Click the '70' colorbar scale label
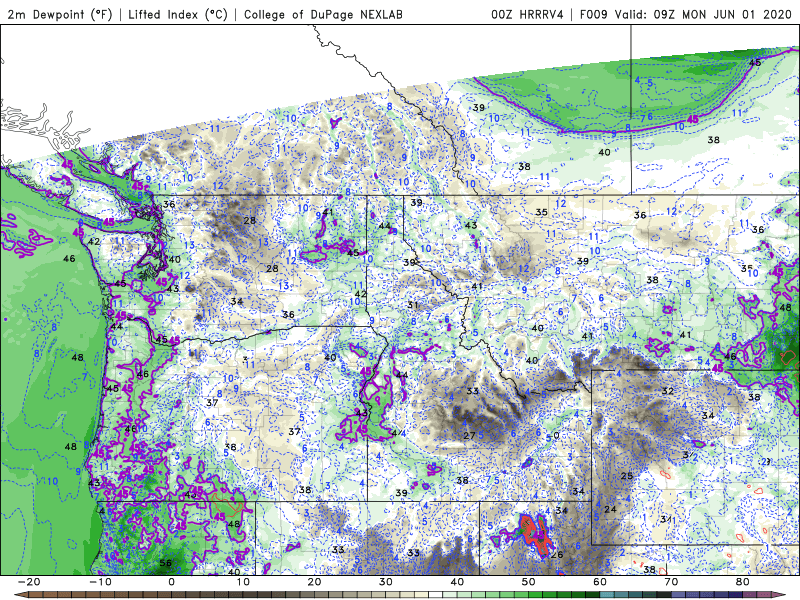The width and height of the screenshot is (800, 600). 671,582
